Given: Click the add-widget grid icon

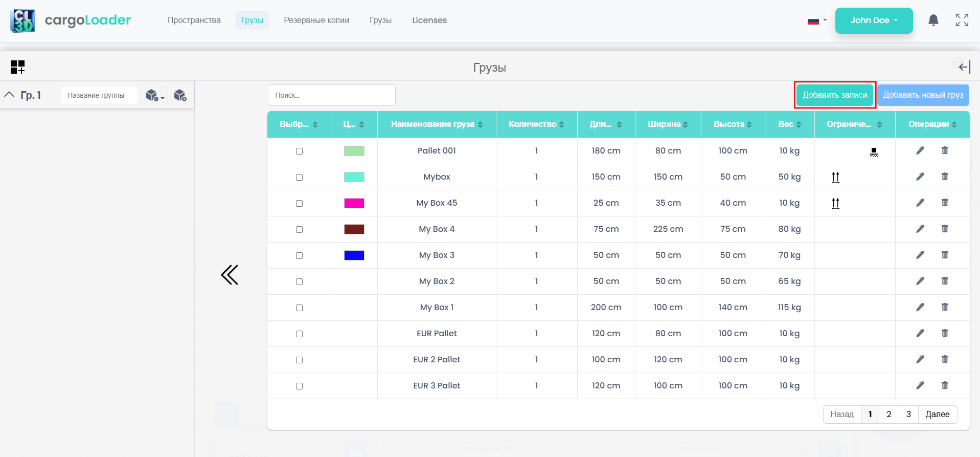Looking at the screenshot, I should click(17, 67).
